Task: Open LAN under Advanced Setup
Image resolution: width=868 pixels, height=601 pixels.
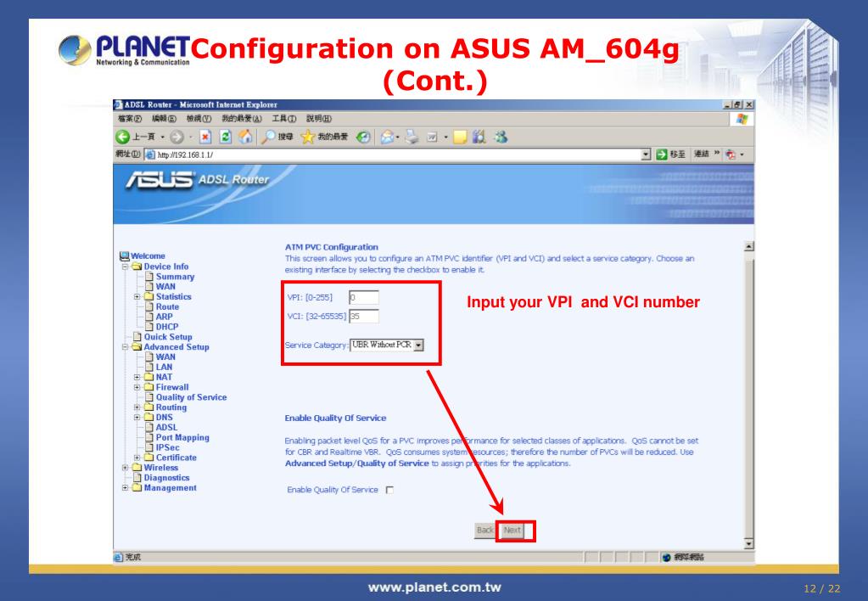Action: pyautogui.click(x=164, y=367)
